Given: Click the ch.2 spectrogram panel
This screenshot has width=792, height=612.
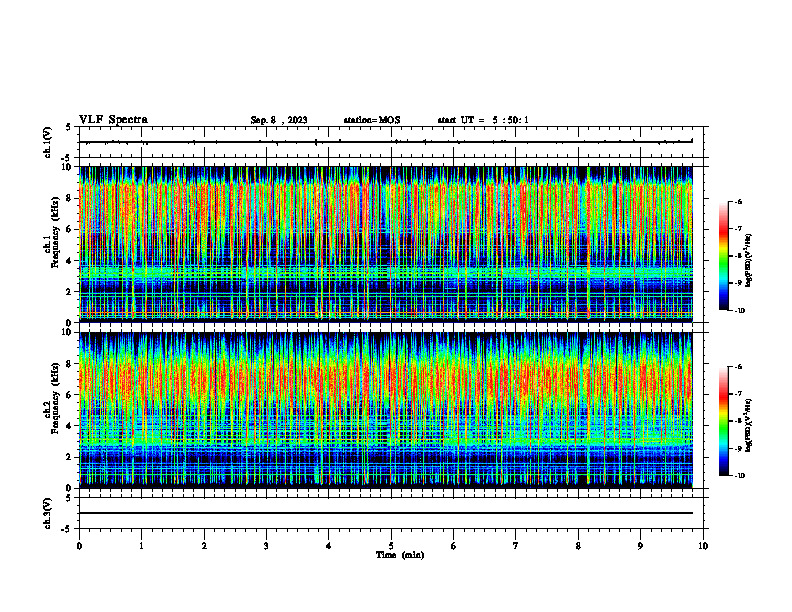Looking at the screenshot, I should pos(386,410).
